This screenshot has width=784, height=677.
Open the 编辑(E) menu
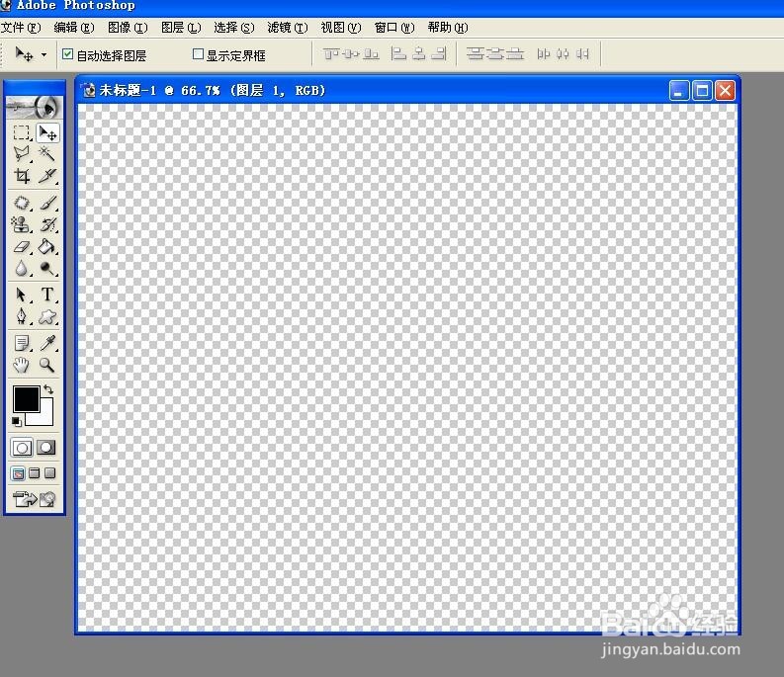click(74, 28)
